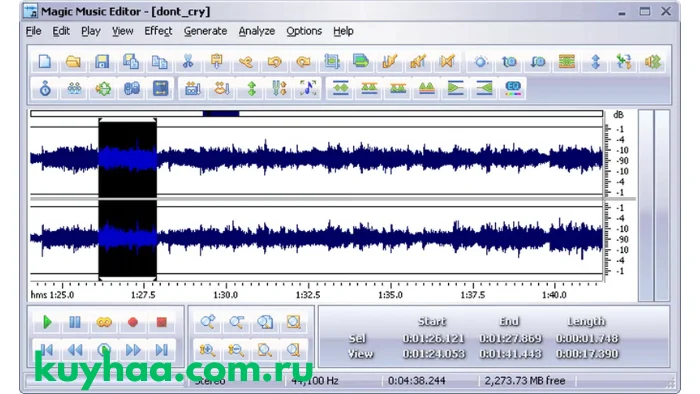Viewport: 700px width, 394px height.
Task: Open the Analyze menu
Action: [257, 31]
